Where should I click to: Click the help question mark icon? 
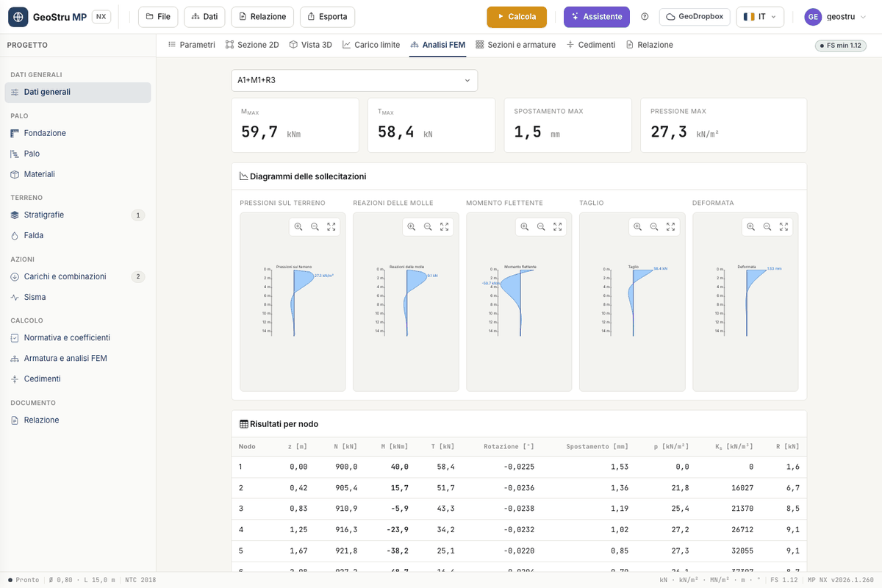(x=645, y=16)
